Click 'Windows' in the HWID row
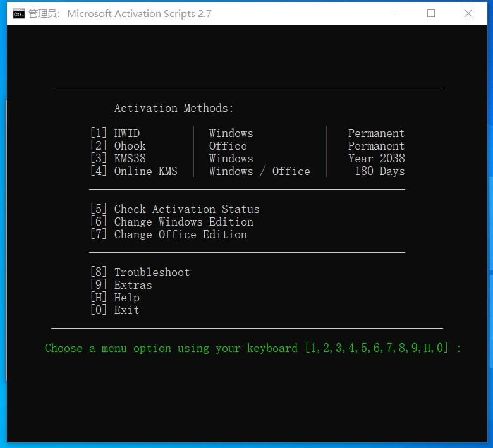Screen dimensions: 493x448 pos(231,133)
